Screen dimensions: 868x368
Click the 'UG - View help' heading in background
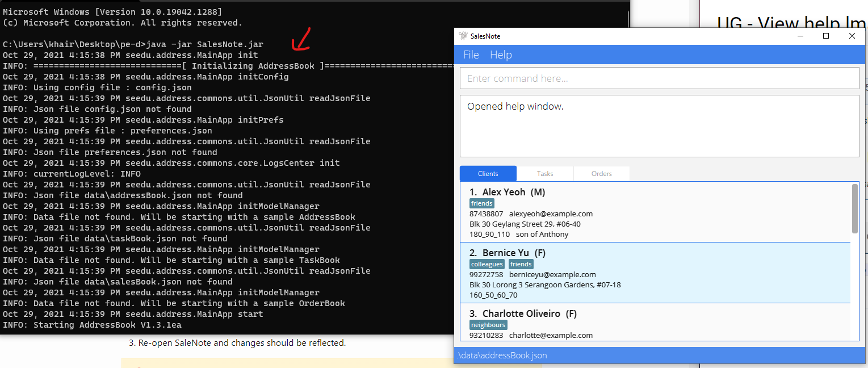coord(778,23)
